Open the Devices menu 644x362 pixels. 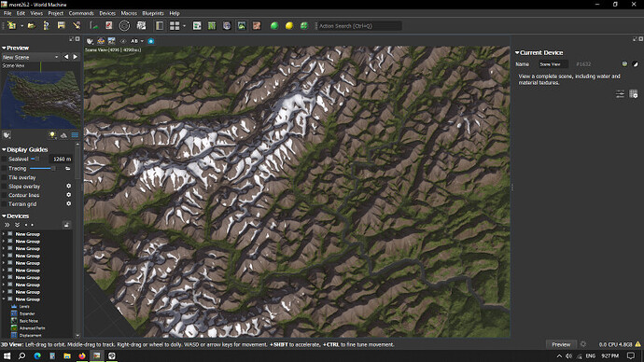[107, 13]
